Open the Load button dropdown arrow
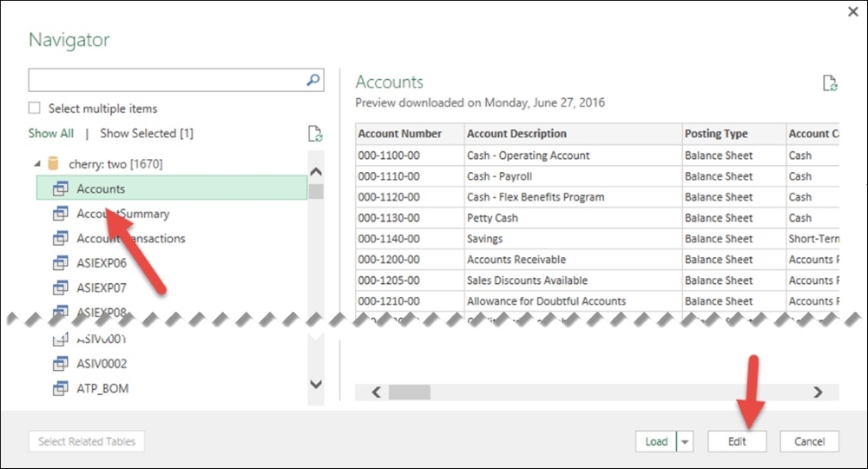Viewport: 868px width, 469px height. point(686,441)
